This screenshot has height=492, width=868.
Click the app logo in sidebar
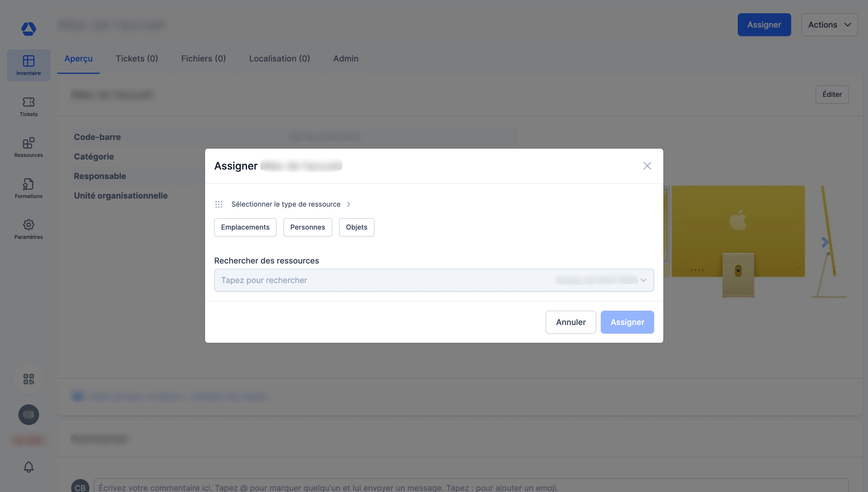pos(28,29)
